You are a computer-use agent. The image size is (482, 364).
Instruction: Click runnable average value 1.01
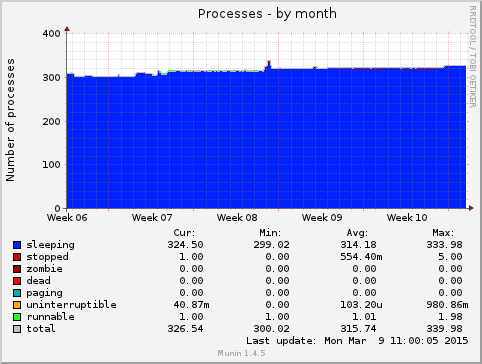point(364,317)
